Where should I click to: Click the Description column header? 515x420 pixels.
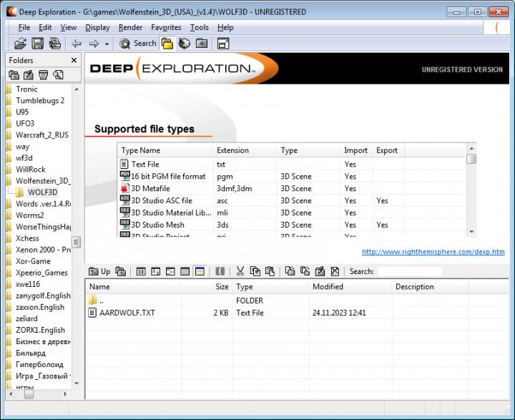pos(430,287)
